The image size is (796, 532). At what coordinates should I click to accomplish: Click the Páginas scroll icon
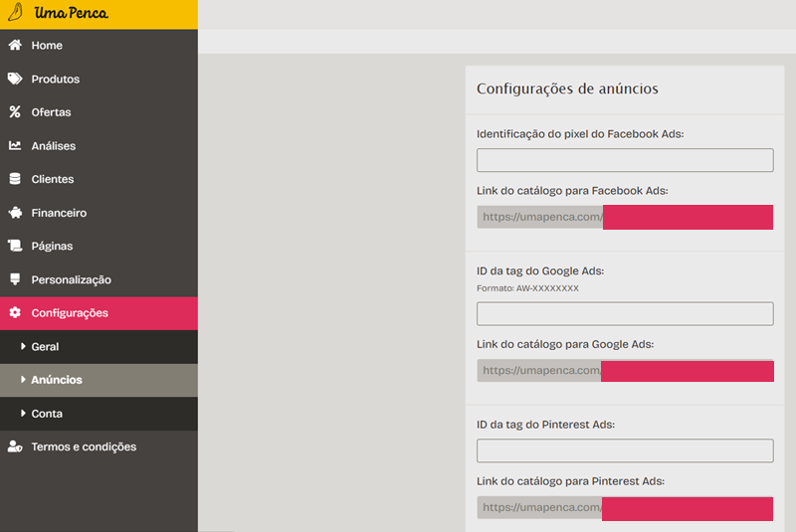(x=15, y=246)
